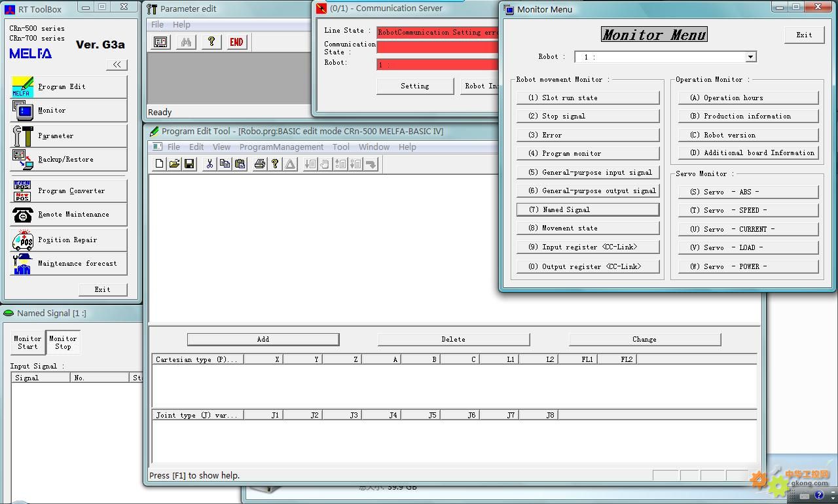Open the Window menu in Program Edit Tool
This screenshot has width=838, height=504.
coord(374,147)
